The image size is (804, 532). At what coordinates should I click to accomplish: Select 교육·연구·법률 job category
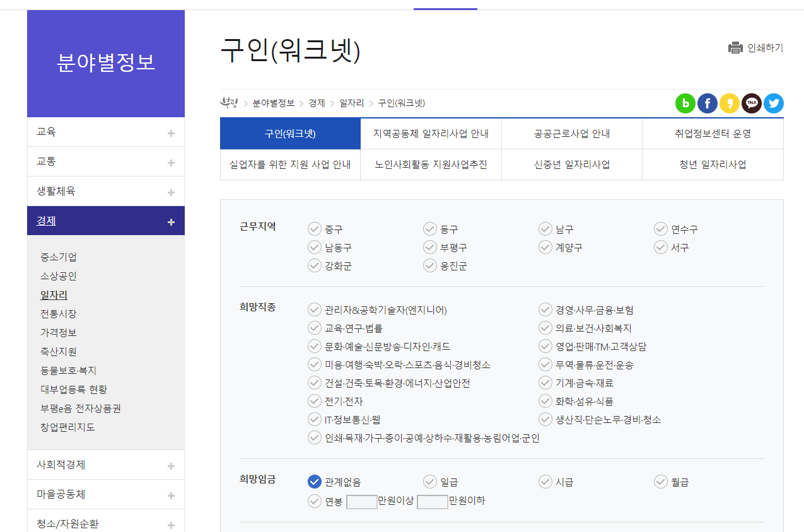coord(315,328)
